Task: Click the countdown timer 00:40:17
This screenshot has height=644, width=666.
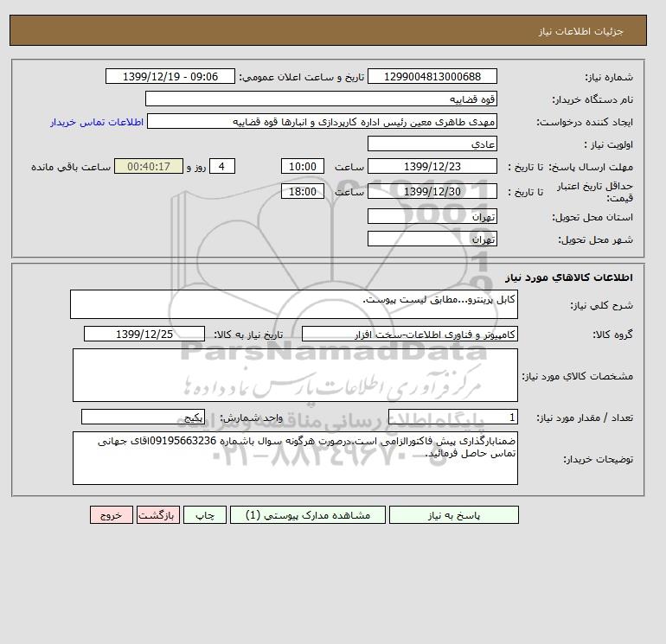Action: pos(149,167)
